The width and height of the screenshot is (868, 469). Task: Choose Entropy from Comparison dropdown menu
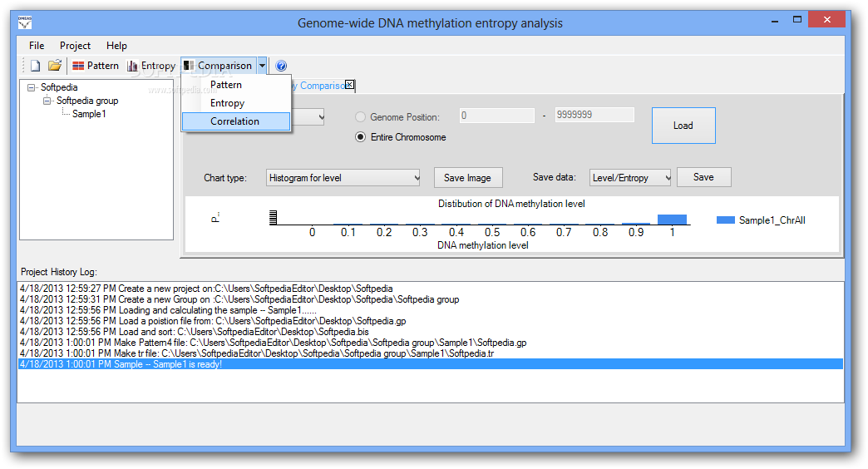point(236,103)
